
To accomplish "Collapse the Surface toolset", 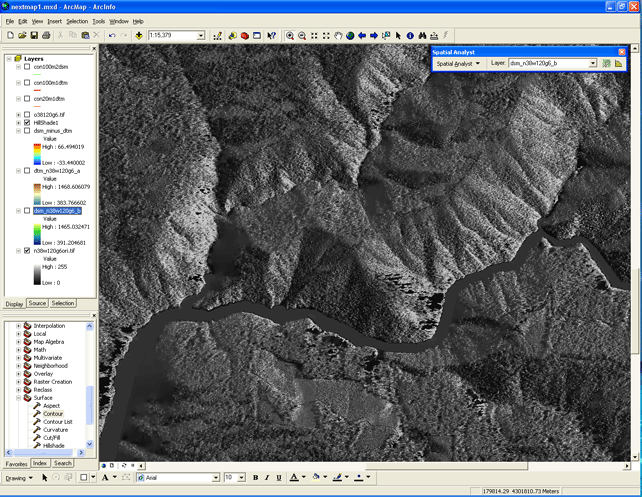I will coord(18,398).
